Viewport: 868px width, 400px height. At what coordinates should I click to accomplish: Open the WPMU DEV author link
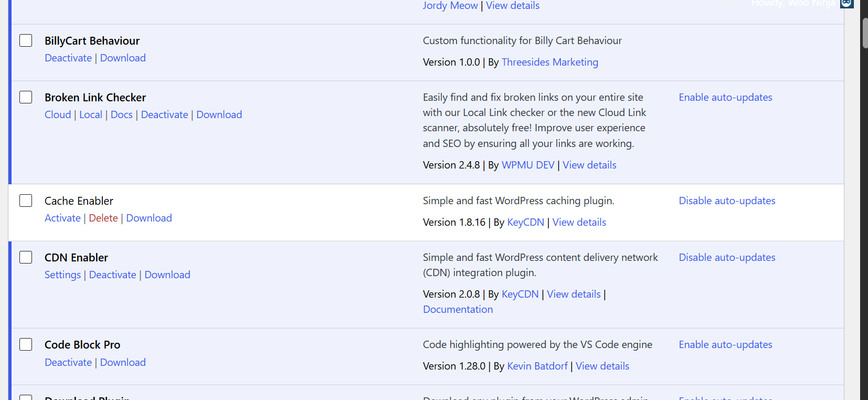(x=528, y=165)
